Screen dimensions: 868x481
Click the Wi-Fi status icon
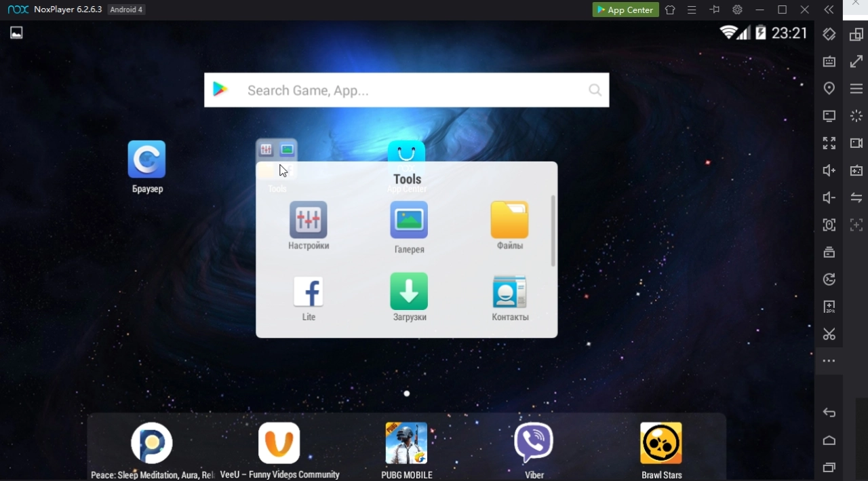729,33
